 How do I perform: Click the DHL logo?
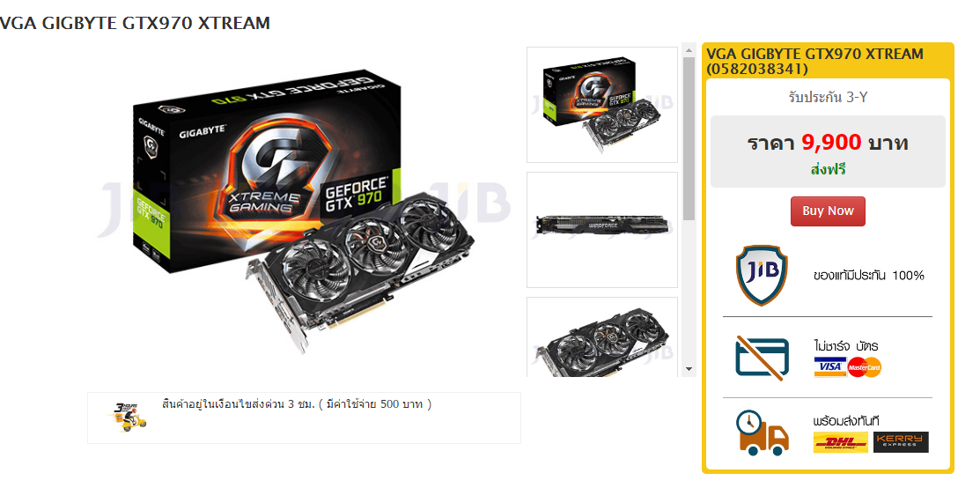(x=841, y=442)
